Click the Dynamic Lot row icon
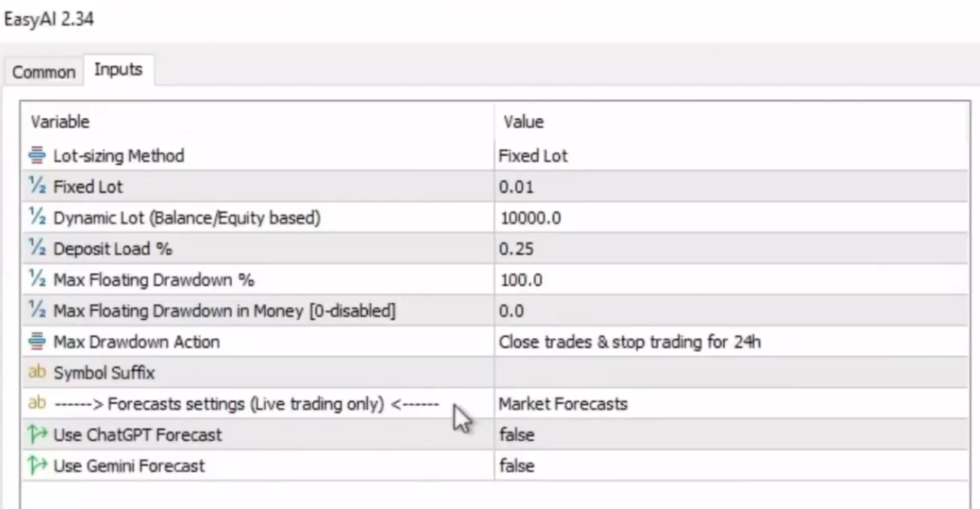 [37, 218]
